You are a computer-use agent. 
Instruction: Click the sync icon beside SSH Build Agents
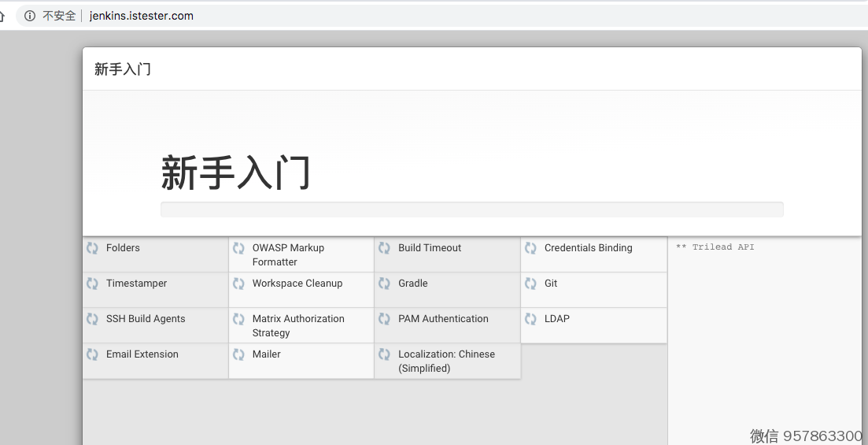[x=92, y=319]
